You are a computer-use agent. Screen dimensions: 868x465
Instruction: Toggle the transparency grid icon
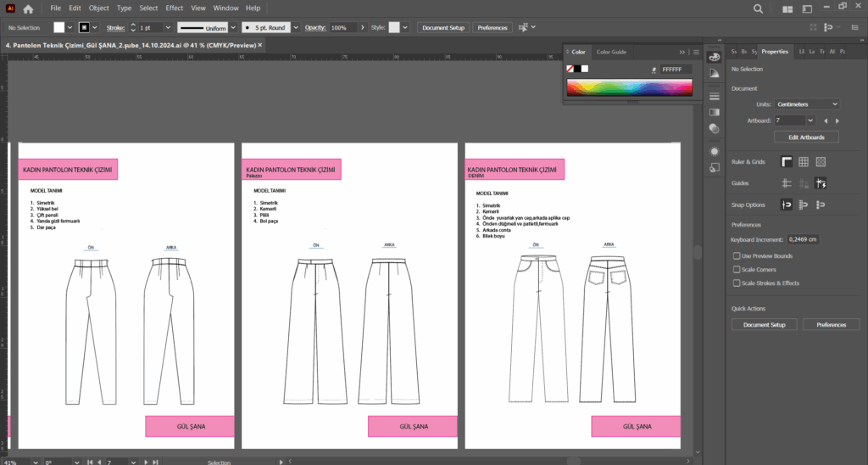[x=821, y=162]
